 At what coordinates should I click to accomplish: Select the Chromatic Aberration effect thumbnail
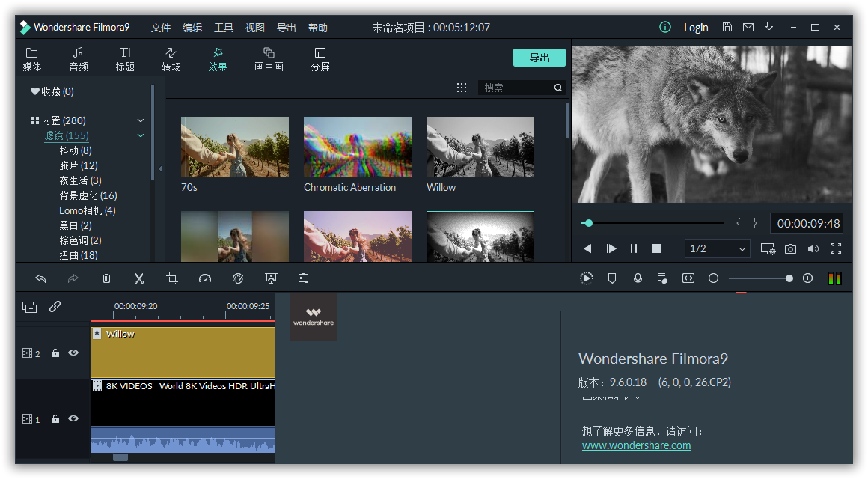tap(358, 147)
